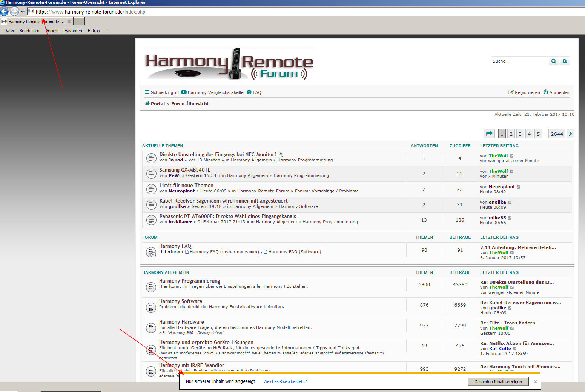Click the browser Forward arrow button
The width and height of the screenshot is (585, 392).
[14, 11]
